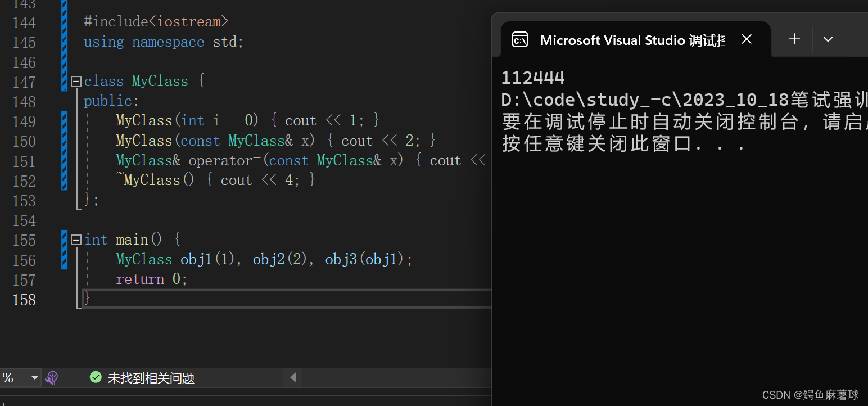Screen dimensions: 868x406
Task: Click the '未找到相关问题' status text
Action: [x=151, y=378]
